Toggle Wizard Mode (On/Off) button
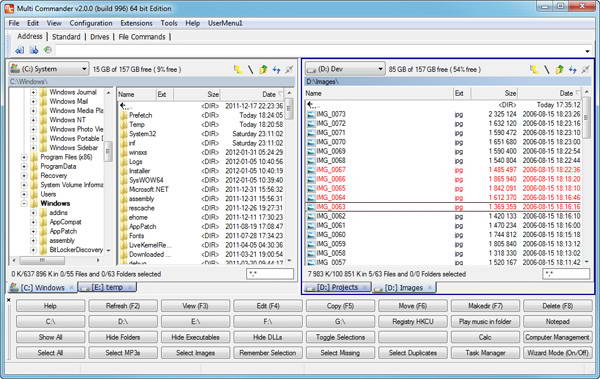Screen dimensions: 600x379 pos(558,353)
